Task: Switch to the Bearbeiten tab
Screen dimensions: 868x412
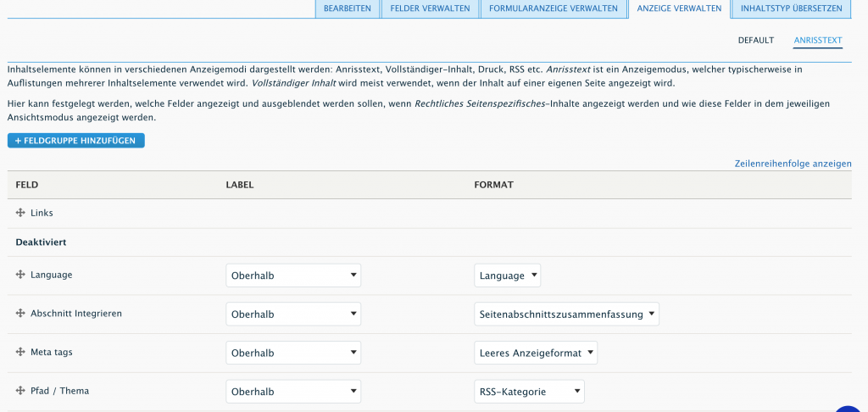Action: click(347, 8)
